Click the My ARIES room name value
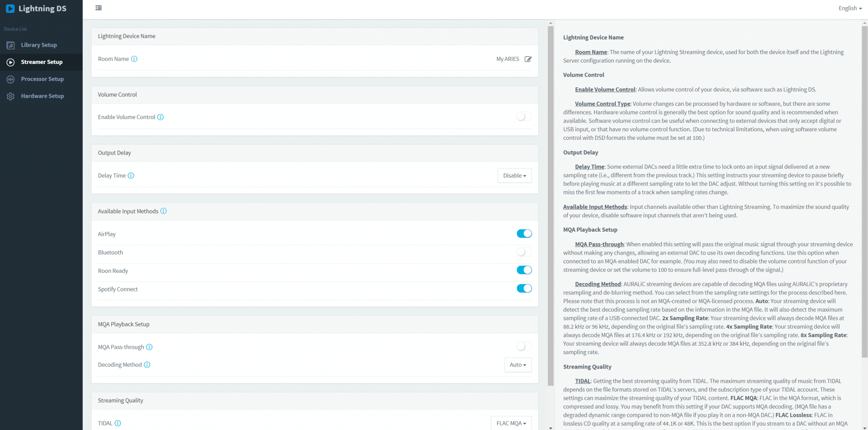The image size is (868, 430). (x=508, y=59)
